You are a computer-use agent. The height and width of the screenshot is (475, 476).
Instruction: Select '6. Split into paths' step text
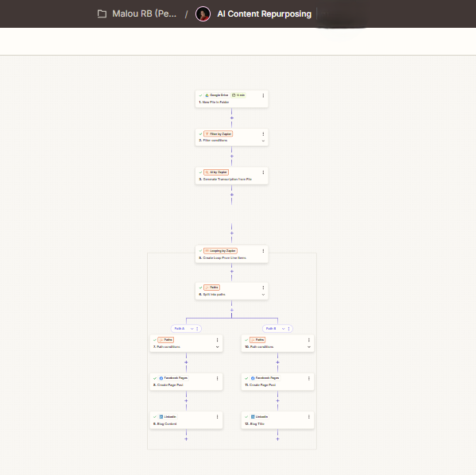(212, 295)
